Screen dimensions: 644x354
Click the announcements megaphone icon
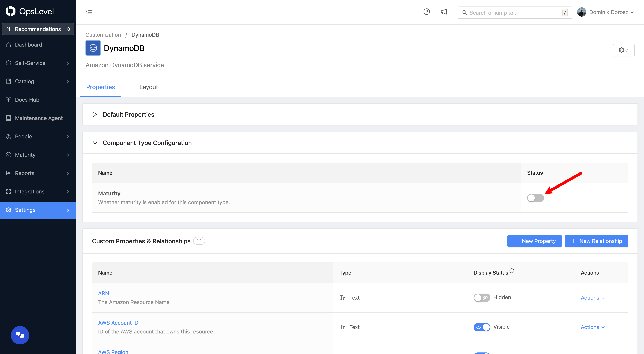444,12
